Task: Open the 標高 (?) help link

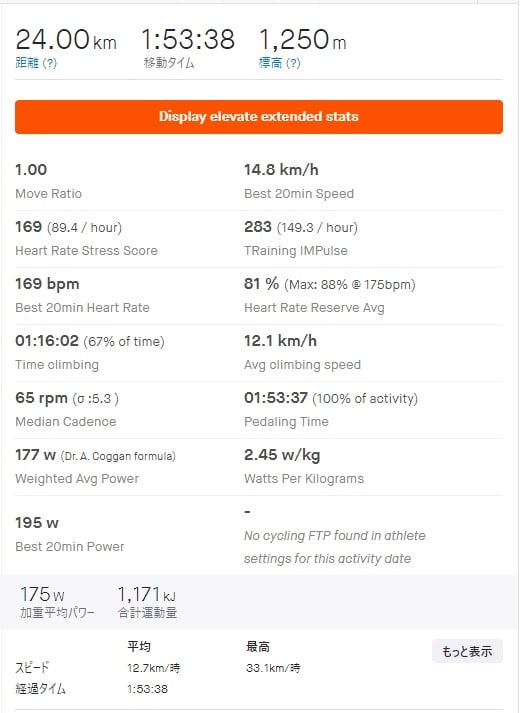Action: click(x=279, y=63)
